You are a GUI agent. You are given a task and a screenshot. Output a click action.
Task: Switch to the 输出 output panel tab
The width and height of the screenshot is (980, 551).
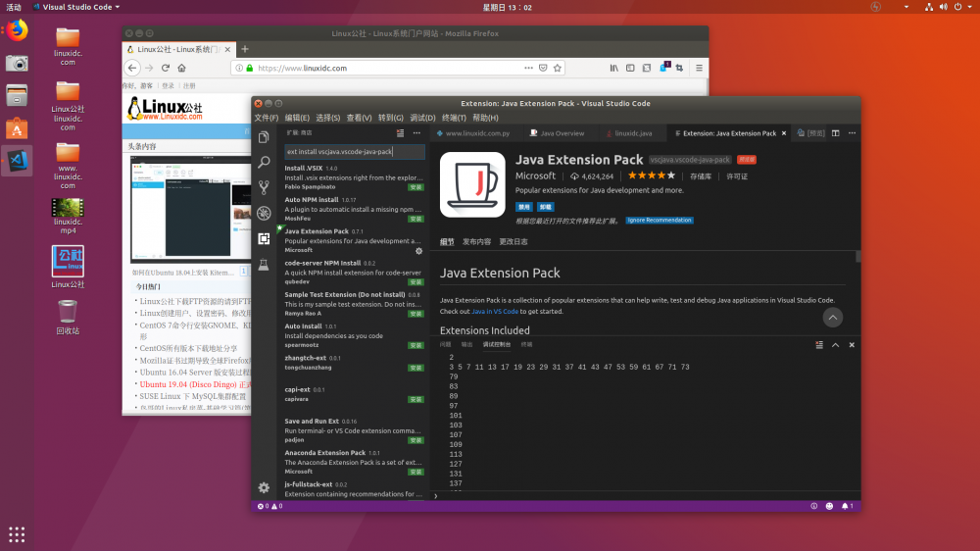[466, 344]
